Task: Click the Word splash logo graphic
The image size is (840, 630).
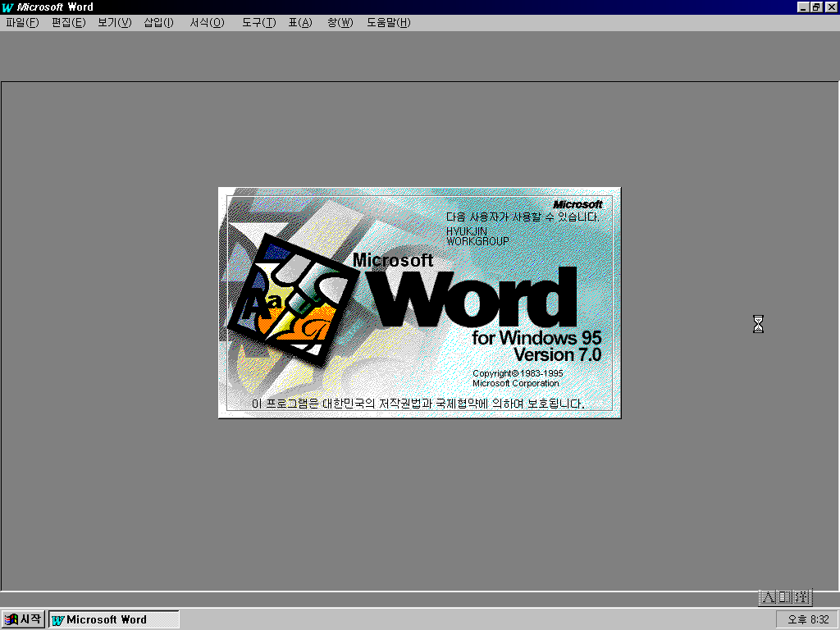Action: coord(294,300)
